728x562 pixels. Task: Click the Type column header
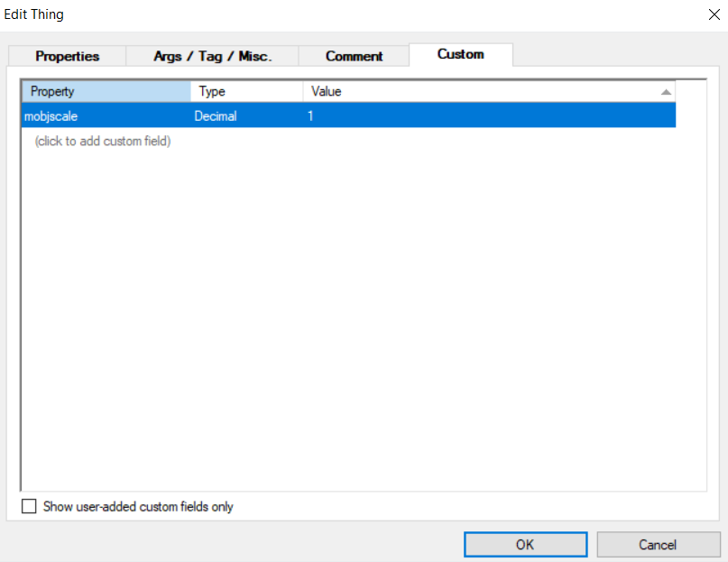tap(246, 91)
